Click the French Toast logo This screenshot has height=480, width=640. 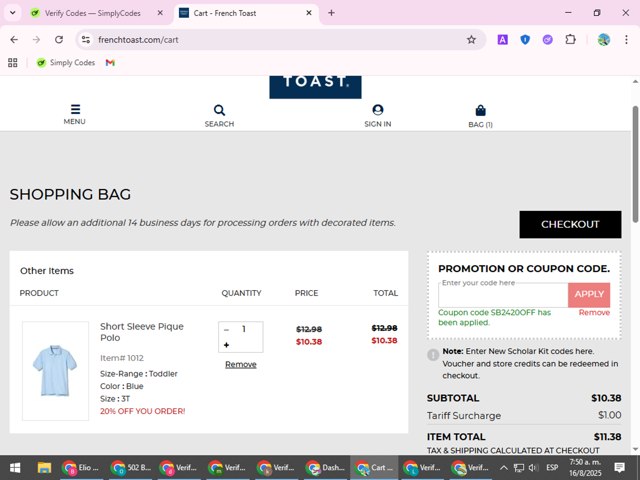315,87
